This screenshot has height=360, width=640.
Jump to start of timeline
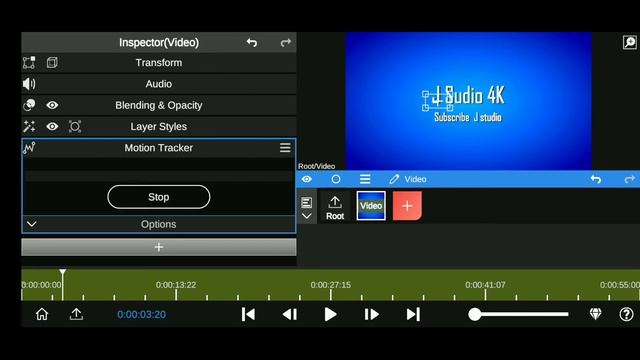pyautogui.click(x=248, y=314)
